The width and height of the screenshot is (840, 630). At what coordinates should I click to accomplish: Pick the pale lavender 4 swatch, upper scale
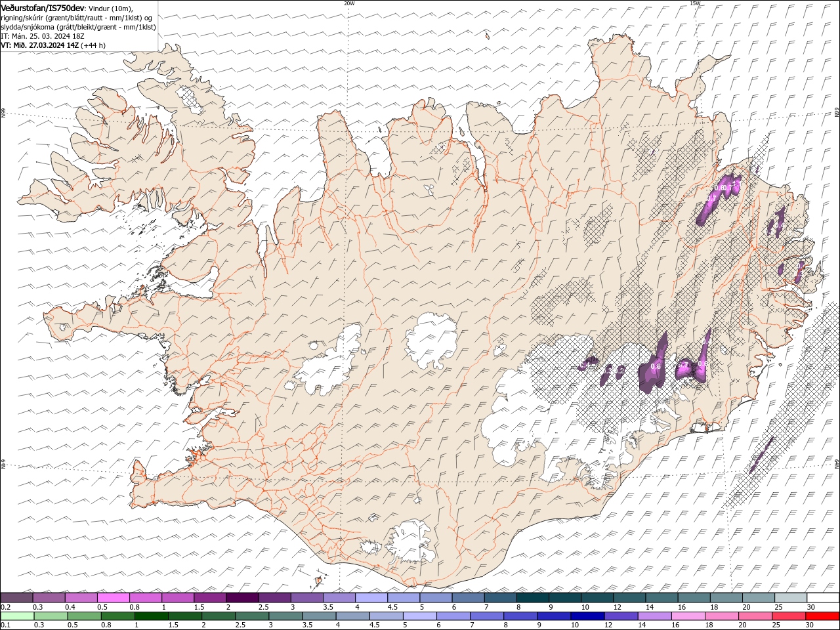click(370, 598)
